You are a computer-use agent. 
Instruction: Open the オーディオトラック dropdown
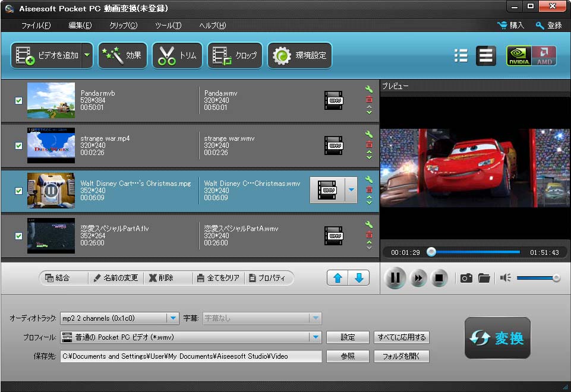tap(172, 318)
